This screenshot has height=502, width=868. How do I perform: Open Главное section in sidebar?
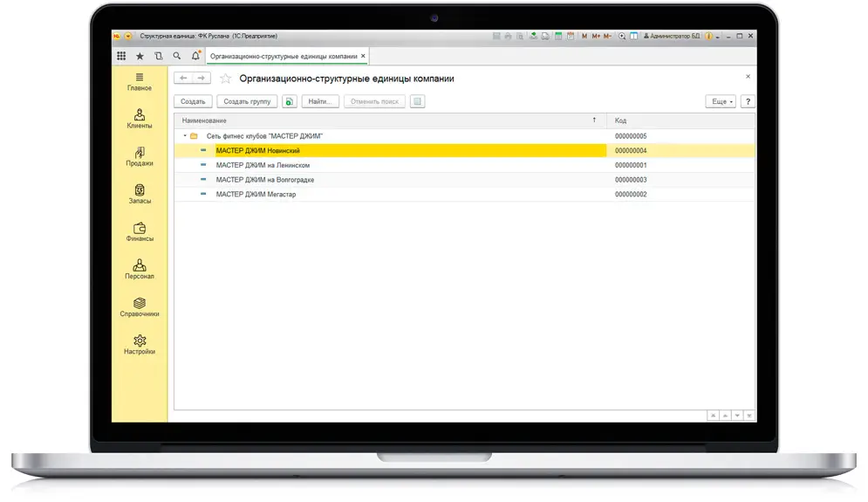click(x=140, y=82)
